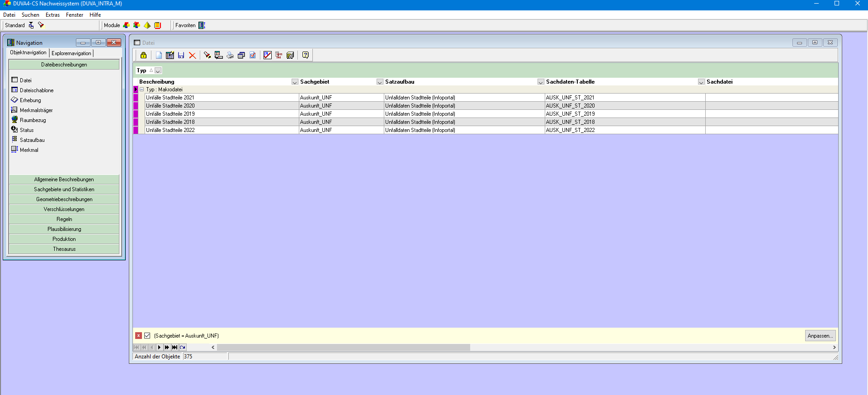This screenshot has width=868, height=395.
Task: Open the Beschreibung column filter dropdown
Action: [295, 82]
